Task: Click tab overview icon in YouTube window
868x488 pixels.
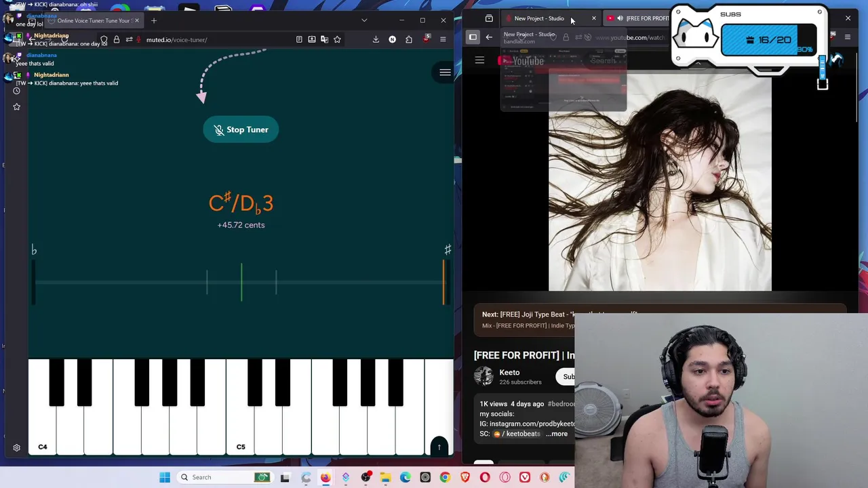Action: (x=489, y=18)
